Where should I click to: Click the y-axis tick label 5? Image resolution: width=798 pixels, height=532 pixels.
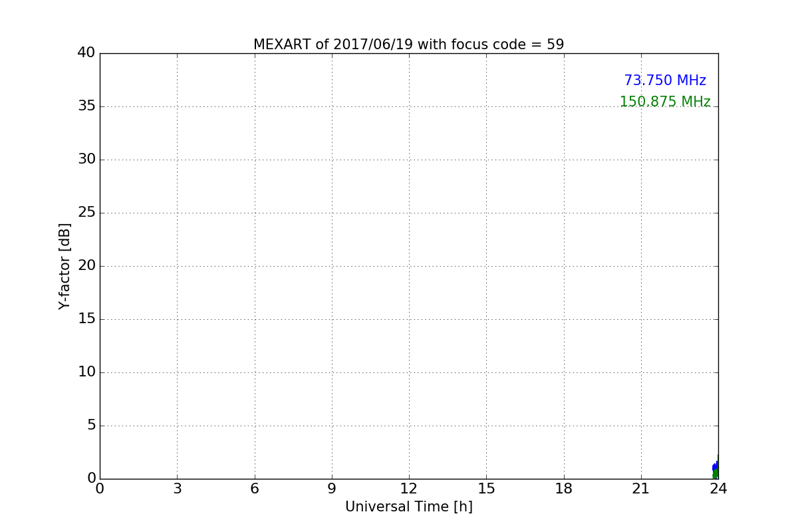pyautogui.click(x=91, y=425)
